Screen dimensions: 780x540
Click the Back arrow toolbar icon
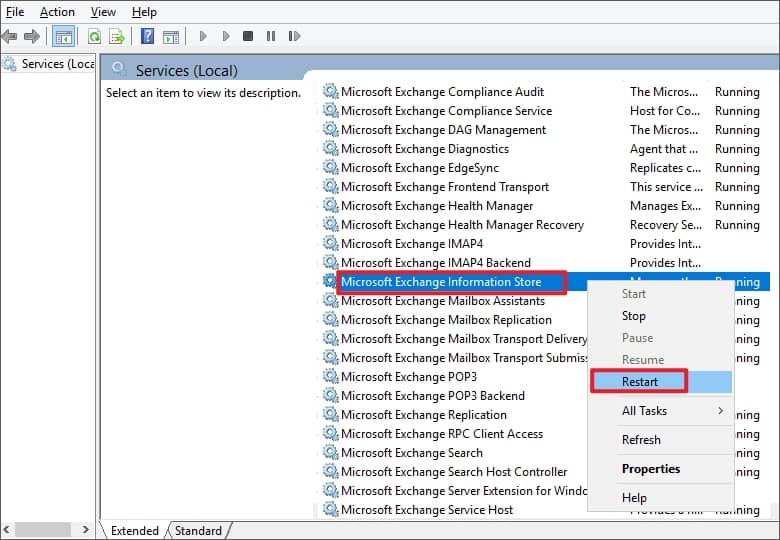click(9, 36)
